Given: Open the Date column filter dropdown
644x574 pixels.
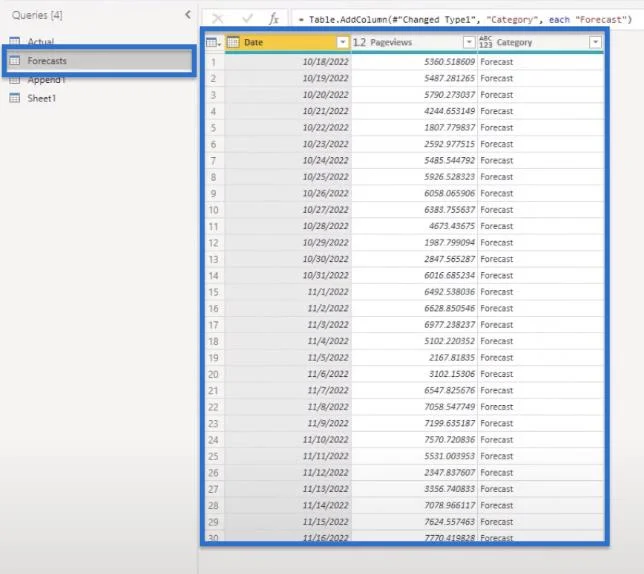Looking at the screenshot, I should pyautogui.click(x=342, y=42).
